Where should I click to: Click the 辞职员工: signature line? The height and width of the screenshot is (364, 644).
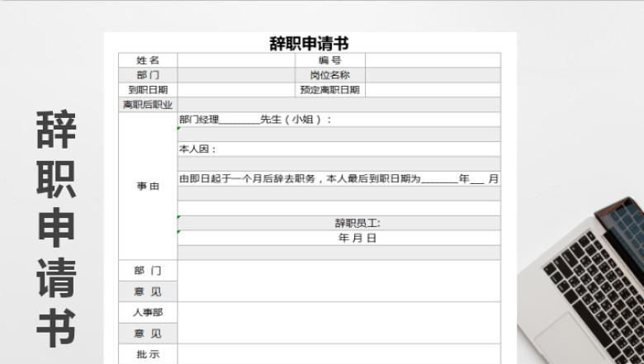pyautogui.click(x=339, y=223)
